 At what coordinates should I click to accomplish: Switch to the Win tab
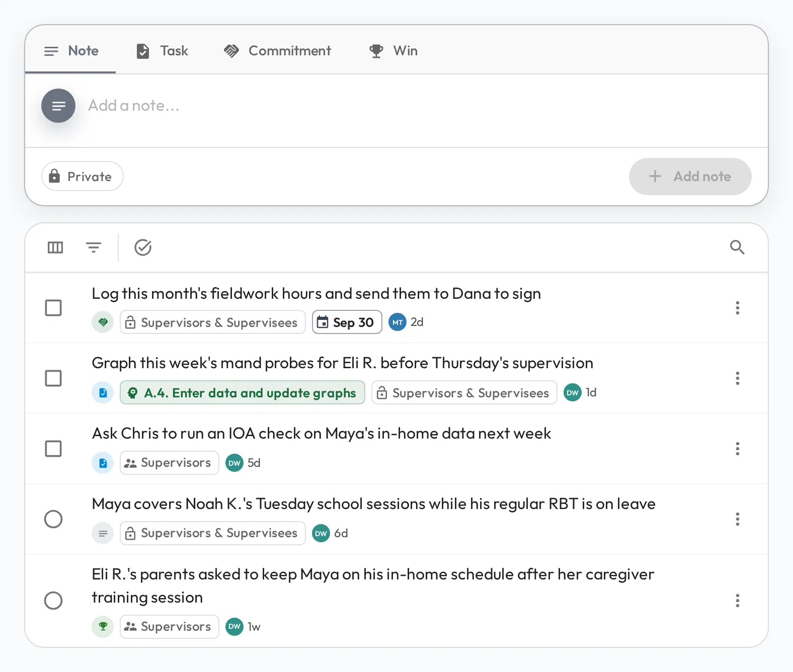(393, 50)
